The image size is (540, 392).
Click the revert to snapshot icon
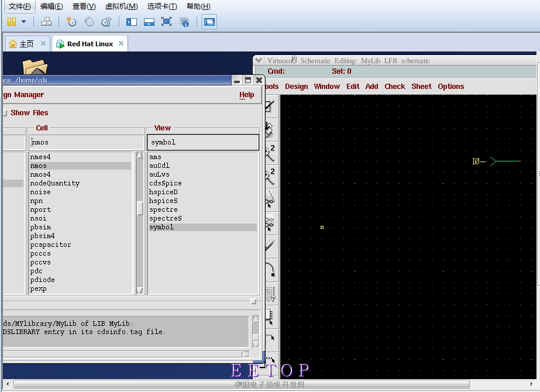pyautogui.click(x=89, y=22)
